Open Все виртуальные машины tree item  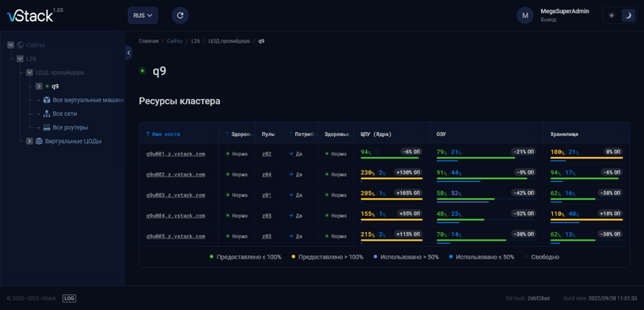[89, 100]
